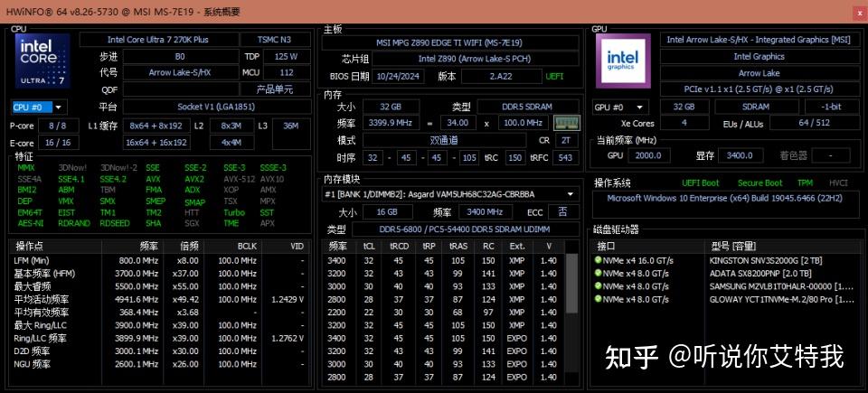
Task: Click the 显存 clock 3400.0 field
Action: pos(740,155)
